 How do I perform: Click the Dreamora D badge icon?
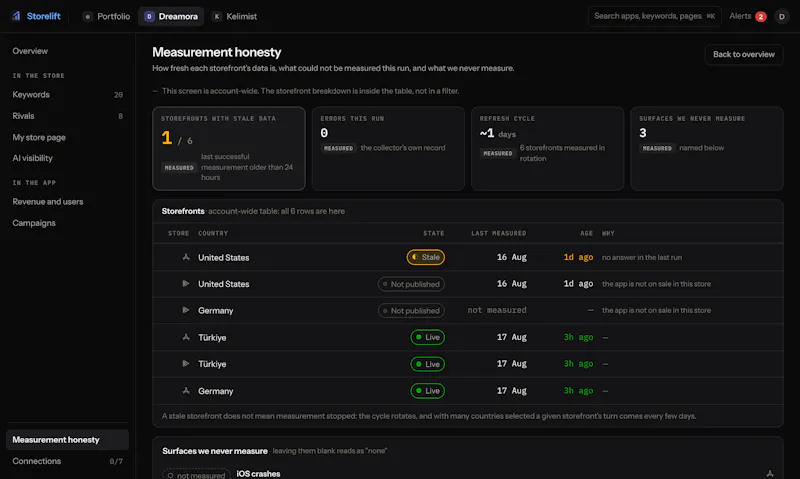pyautogui.click(x=149, y=16)
